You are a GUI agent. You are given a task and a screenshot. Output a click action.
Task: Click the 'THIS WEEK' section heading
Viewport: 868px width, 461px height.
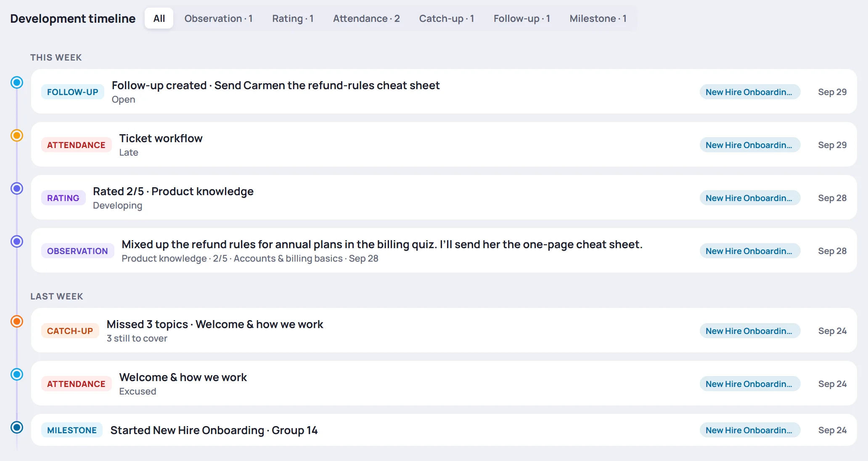[56, 58]
